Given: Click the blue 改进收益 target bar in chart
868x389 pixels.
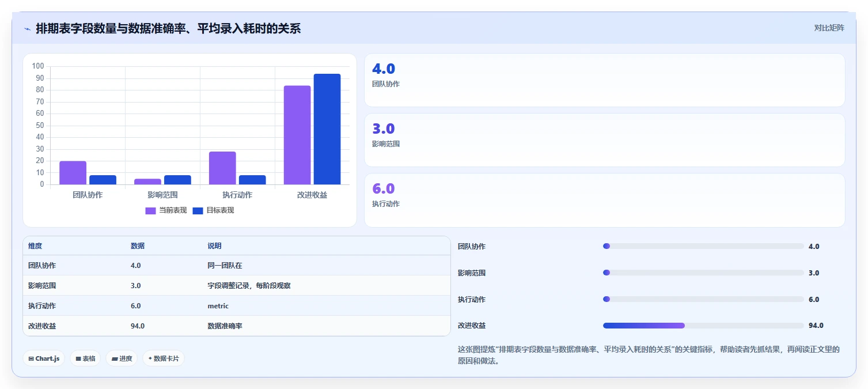Looking at the screenshot, I should click(327, 129).
